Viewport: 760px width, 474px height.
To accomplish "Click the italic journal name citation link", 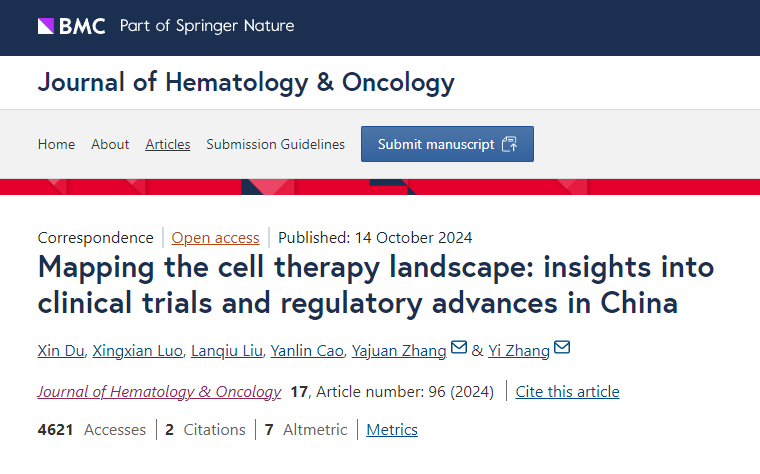I will click(x=159, y=391).
